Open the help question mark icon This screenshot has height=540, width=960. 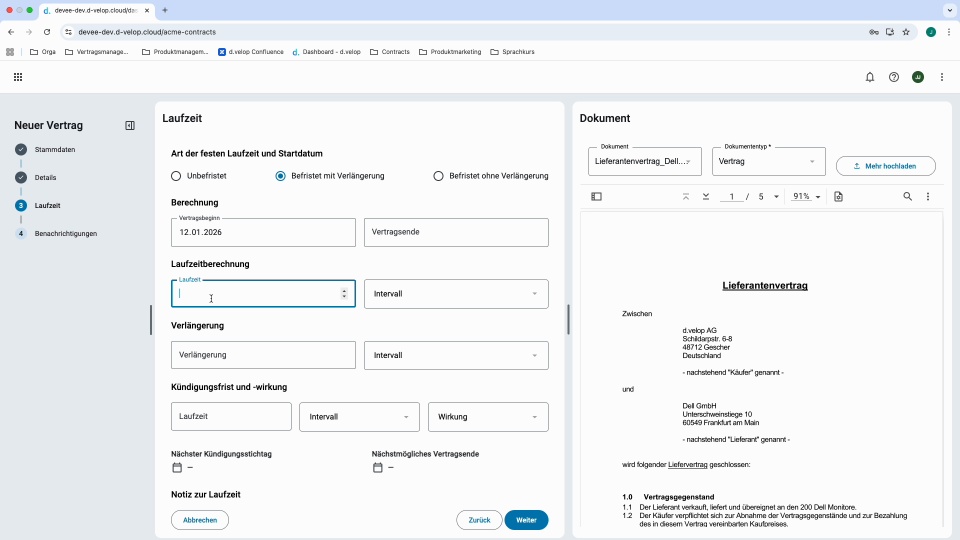click(894, 77)
